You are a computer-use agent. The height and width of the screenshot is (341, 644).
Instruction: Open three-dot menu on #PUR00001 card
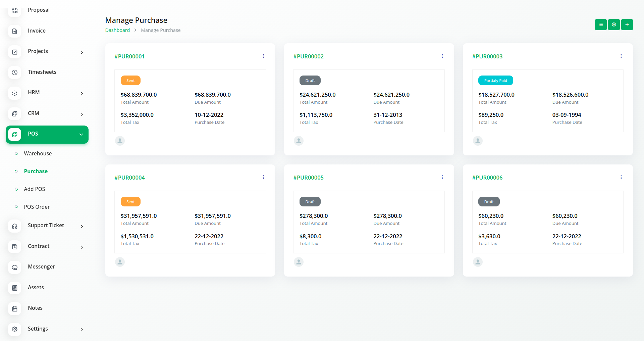263,56
